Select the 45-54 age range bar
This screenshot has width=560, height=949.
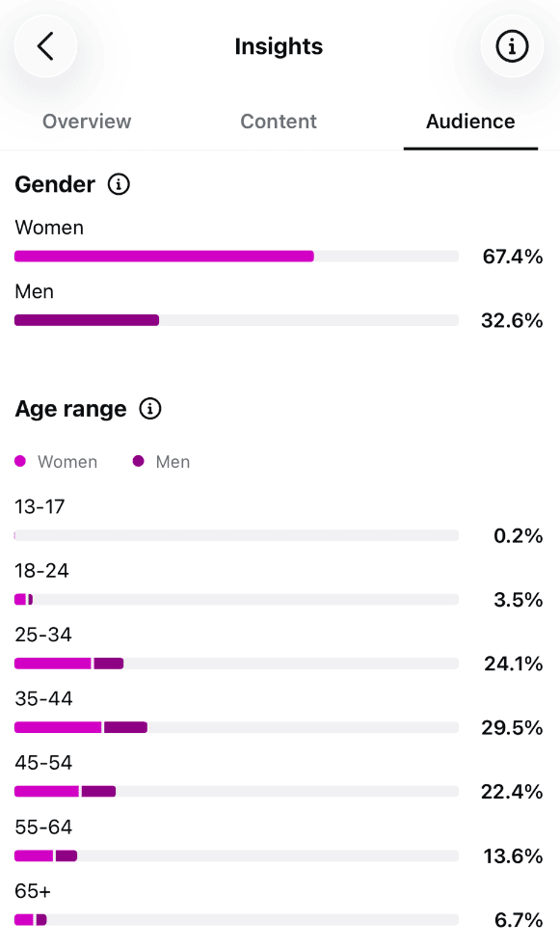[x=236, y=791]
